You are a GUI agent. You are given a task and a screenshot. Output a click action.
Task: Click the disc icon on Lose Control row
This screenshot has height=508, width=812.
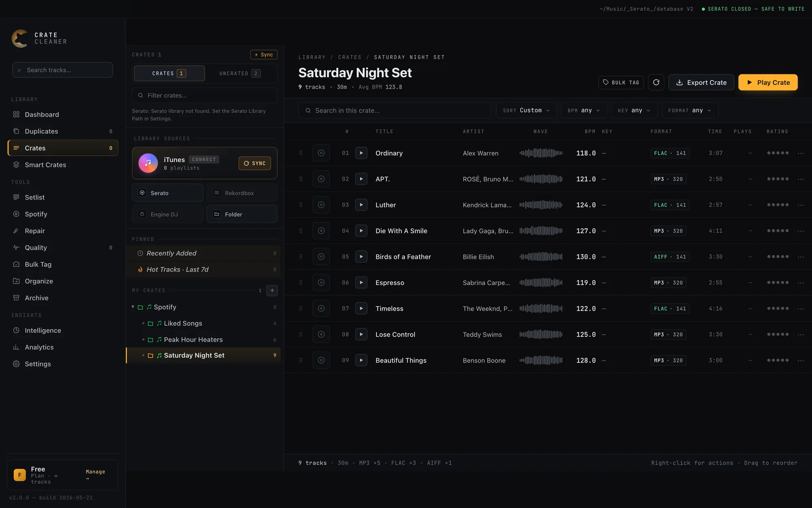coord(321,334)
